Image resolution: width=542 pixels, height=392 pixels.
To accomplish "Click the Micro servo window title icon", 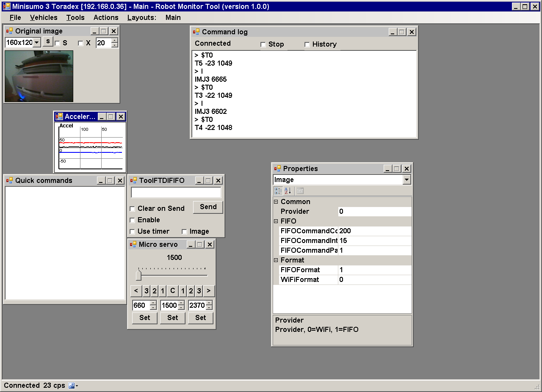I will click(133, 244).
